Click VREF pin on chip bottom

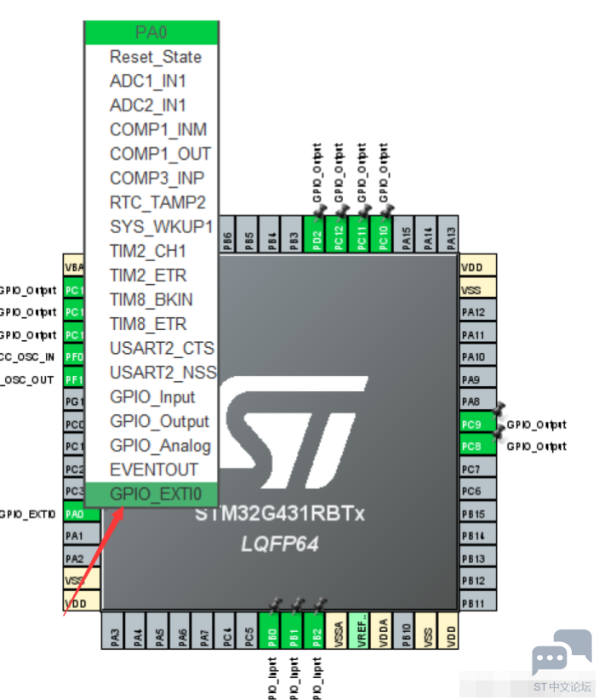[359, 631]
